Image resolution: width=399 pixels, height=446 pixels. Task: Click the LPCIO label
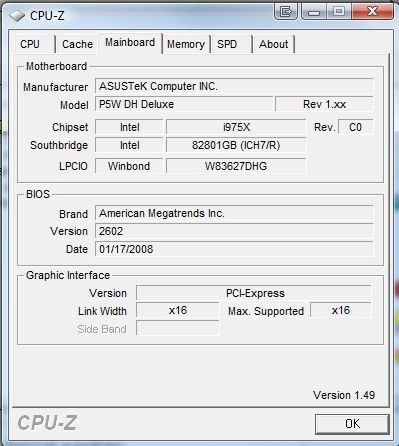click(73, 166)
